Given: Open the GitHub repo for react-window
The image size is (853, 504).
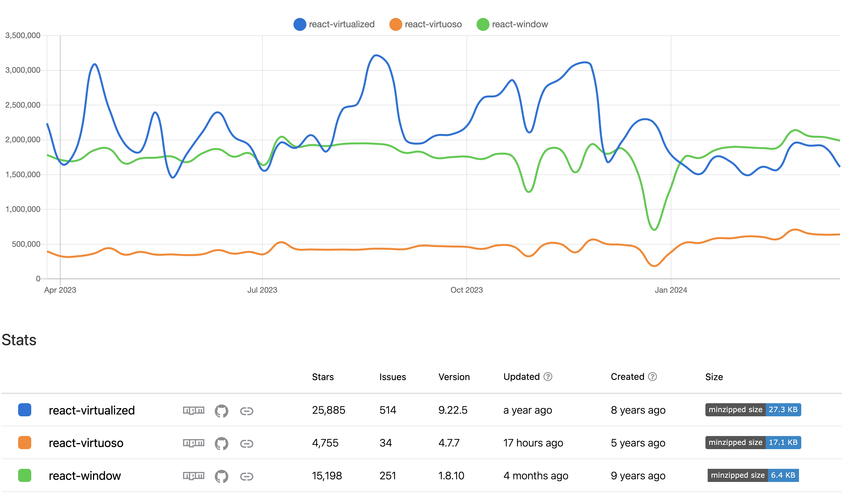Looking at the screenshot, I should click(x=221, y=476).
